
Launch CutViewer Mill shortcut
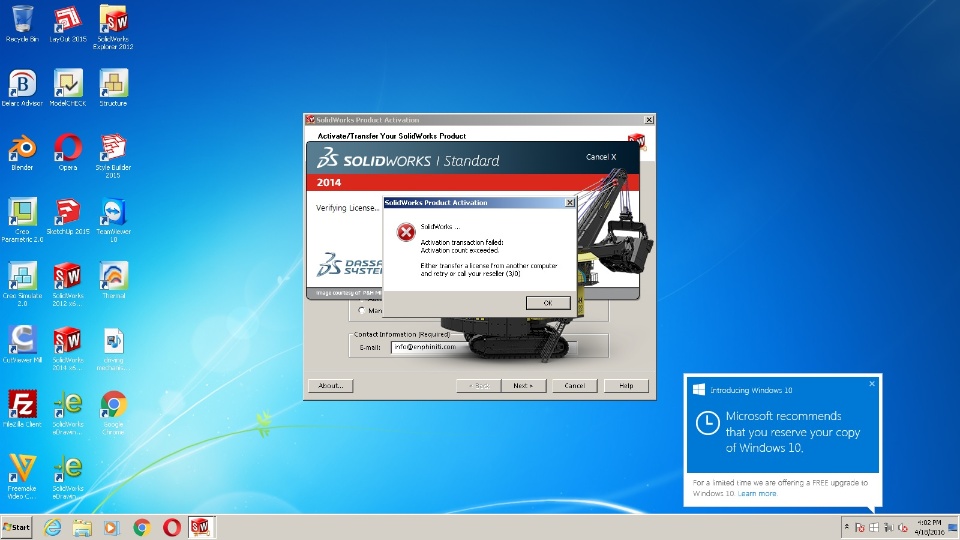[22, 345]
